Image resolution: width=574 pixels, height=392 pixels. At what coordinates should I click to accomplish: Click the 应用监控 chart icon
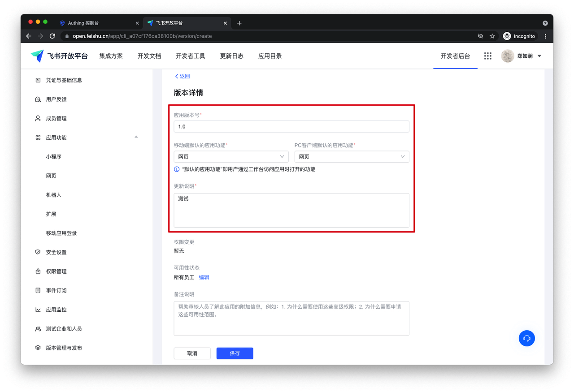(38, 309)
